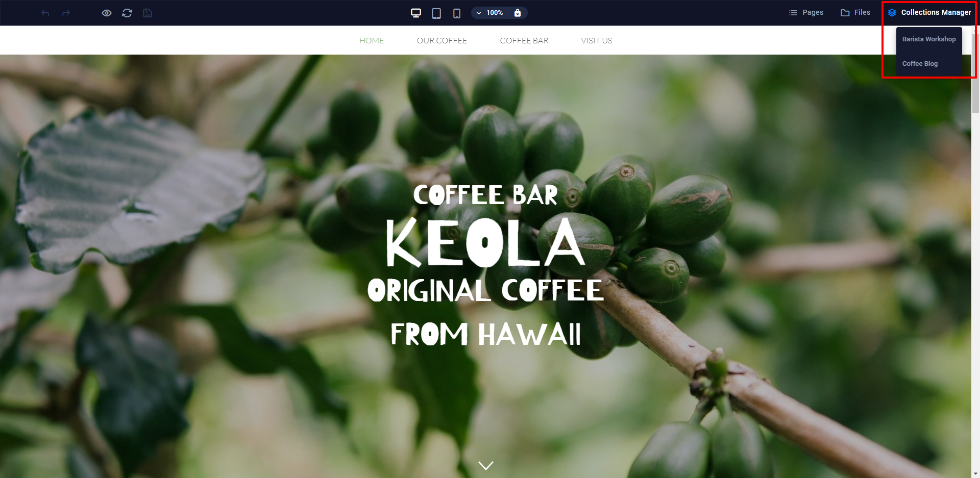Click the save floppy disk icon

pos(148,13)
